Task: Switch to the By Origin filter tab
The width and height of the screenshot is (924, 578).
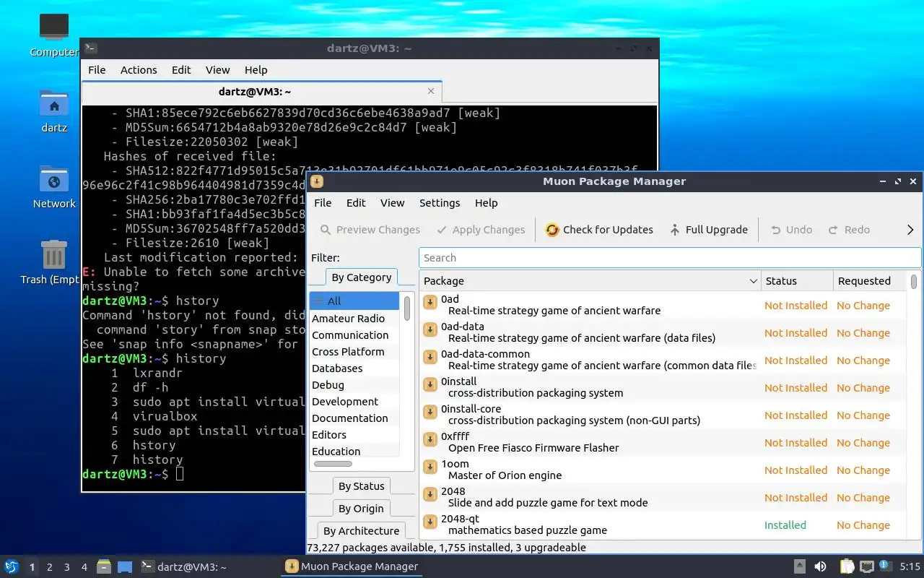Action: pyautogui.click(x=361, y=509)
